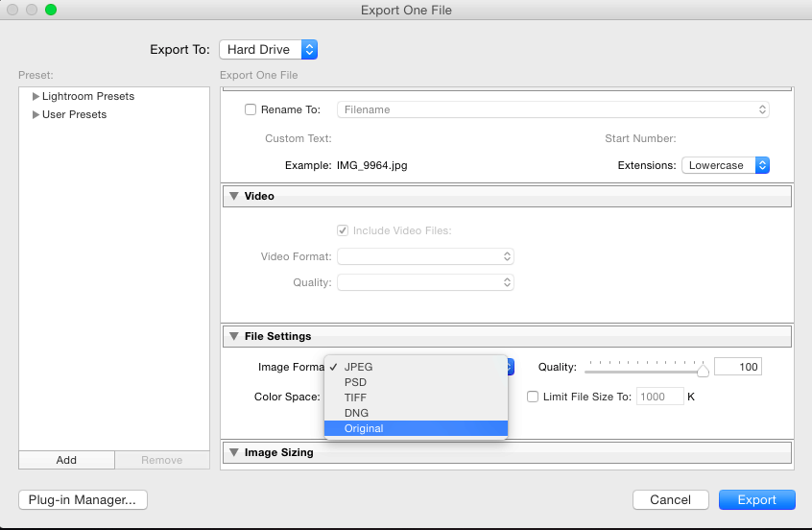Enable the Rename To checkbox
Viewport: 812px width, 530px height.
click(251, 109)
